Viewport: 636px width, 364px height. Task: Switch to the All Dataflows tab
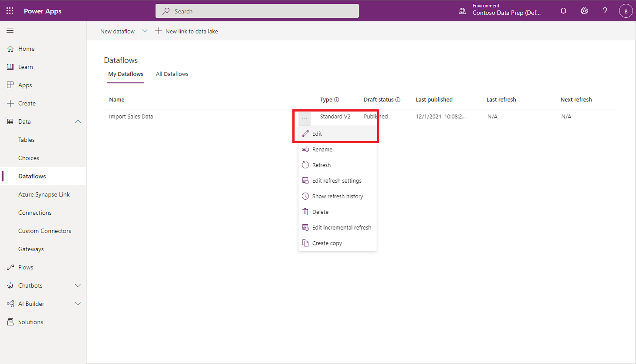[172, 74]
